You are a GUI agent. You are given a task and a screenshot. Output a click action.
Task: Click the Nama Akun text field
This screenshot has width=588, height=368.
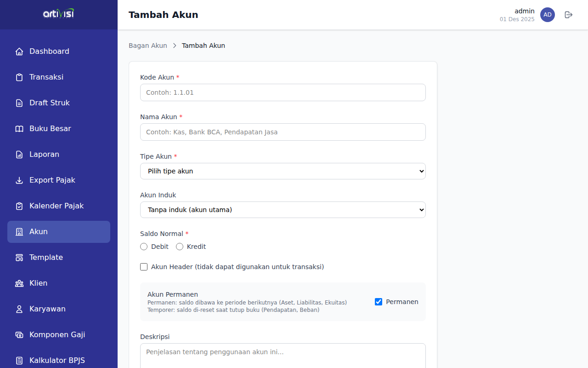point(283,132)
